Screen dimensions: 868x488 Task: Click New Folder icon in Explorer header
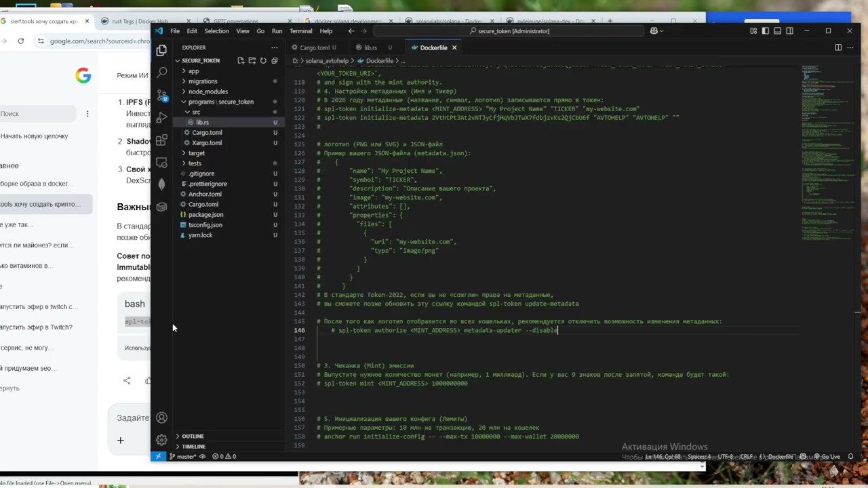[252, 60]
